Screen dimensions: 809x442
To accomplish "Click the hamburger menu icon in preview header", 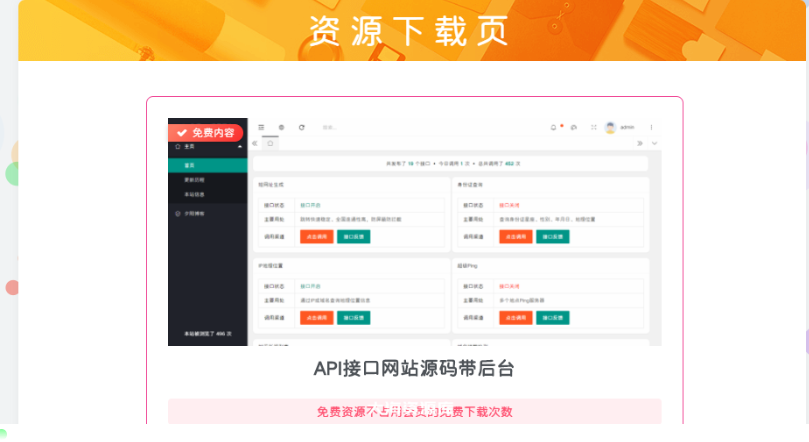I will pyautogui.click(x=262, y=127).
